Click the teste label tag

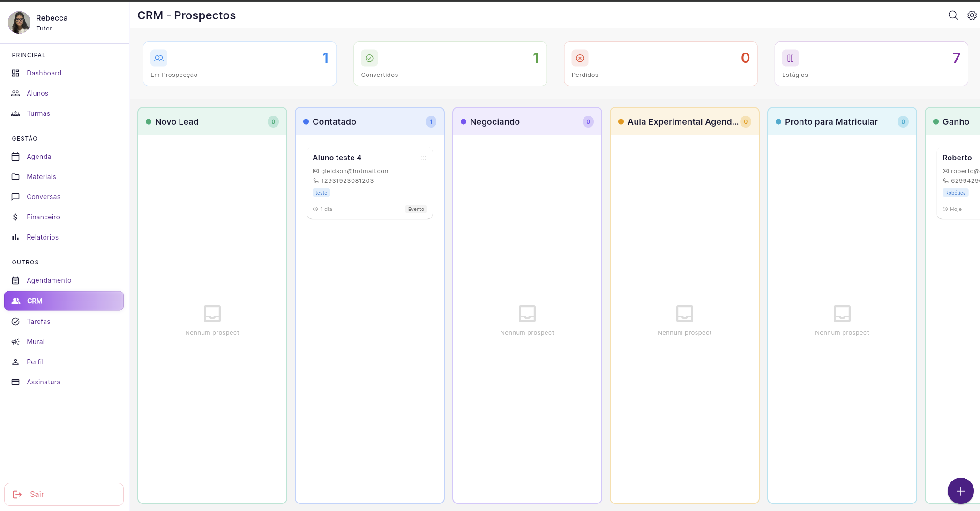point(321,193)
